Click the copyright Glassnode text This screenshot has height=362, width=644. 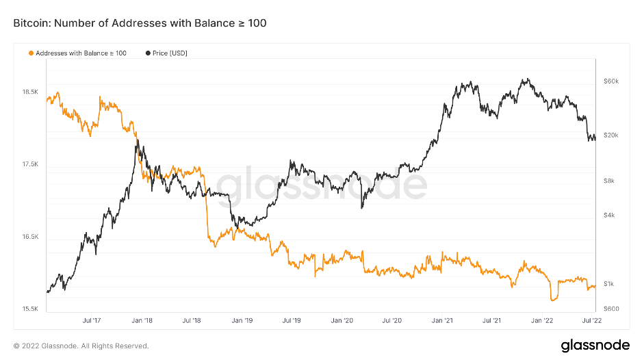81,346
